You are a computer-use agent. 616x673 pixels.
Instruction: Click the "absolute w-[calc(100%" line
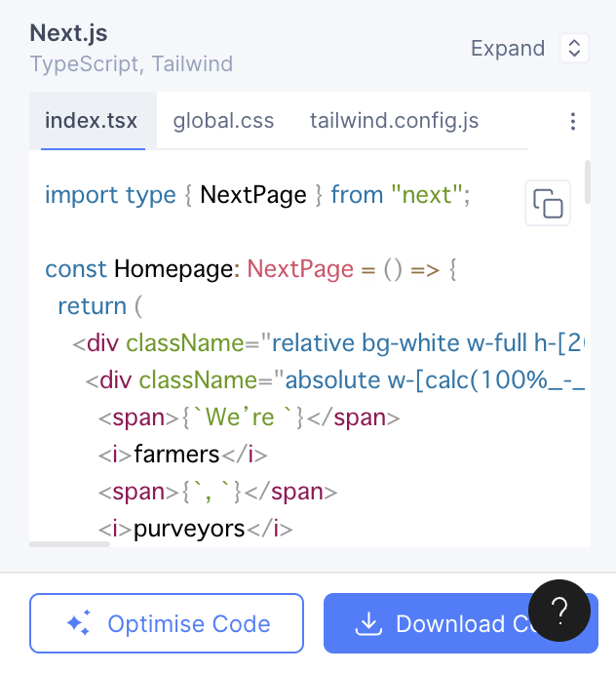[335, 380]
